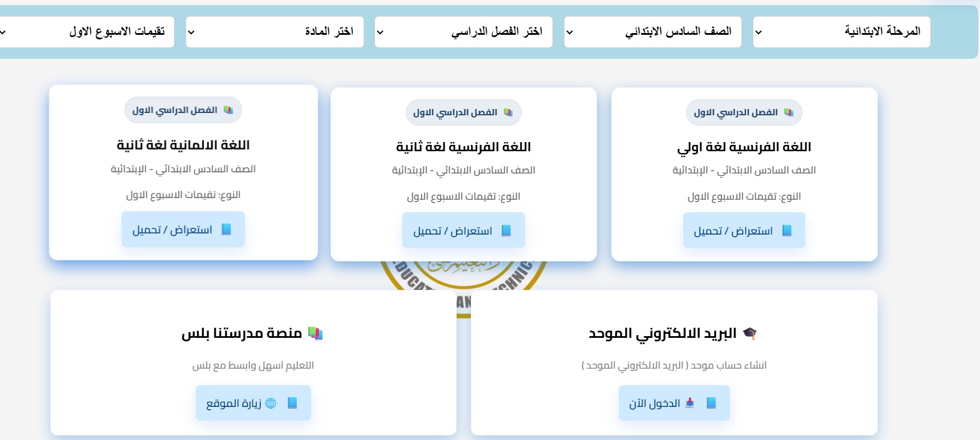The width and height of the screenshot is (980, 440).
Task: Click the graduation cap icon beside البريد الالكتروني الموحد
Action: [750, 333]
